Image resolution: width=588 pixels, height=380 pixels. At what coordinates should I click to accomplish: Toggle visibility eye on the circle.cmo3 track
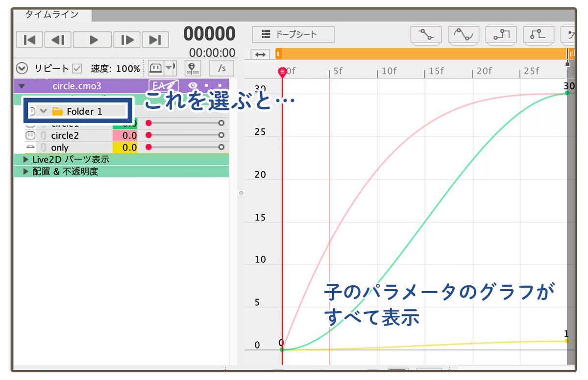193,85
